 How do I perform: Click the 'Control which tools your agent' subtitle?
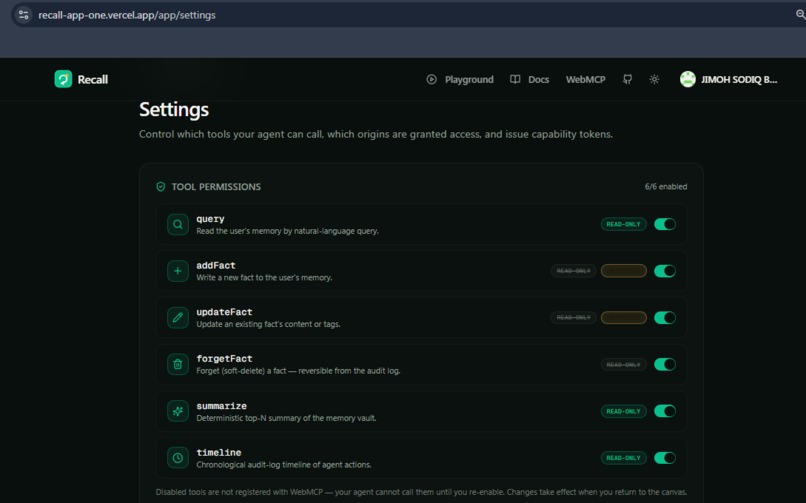point(376,134)
